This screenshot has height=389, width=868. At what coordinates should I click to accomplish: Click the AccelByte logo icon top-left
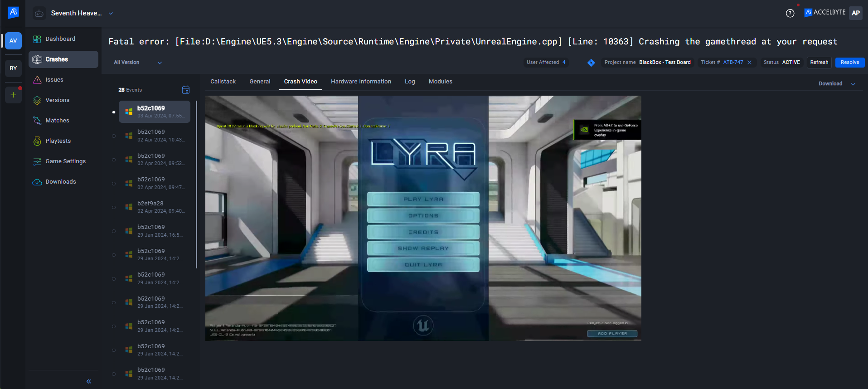13,13
